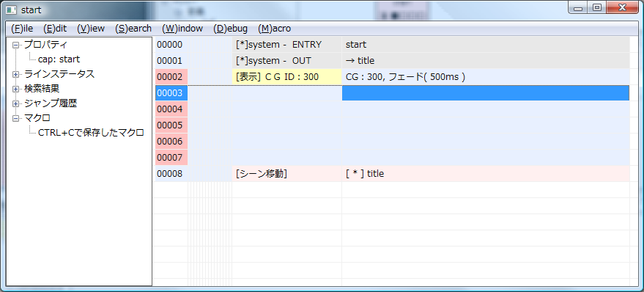This screenshot has width=644, height=292.
Task: Open the (V)iew menu
Action: [91, 29]
